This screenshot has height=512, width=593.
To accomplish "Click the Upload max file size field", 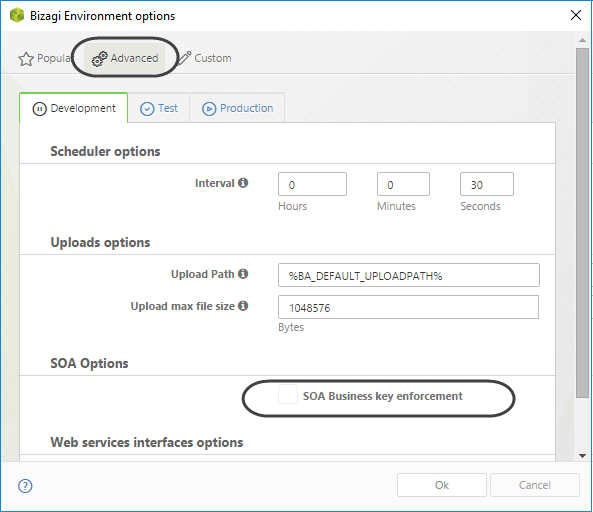I will tap(408, 307).
